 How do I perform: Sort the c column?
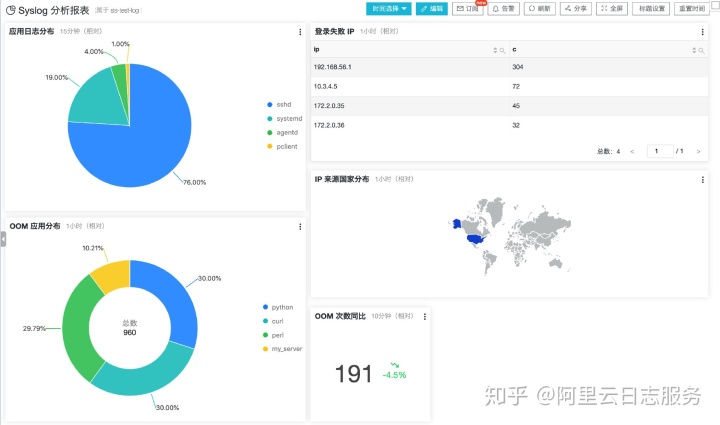pyautogui.click(x=694, y=50)
